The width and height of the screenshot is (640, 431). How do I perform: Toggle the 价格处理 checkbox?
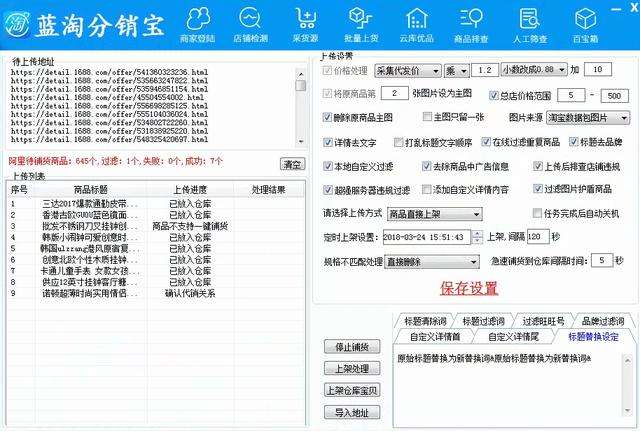coord(327,70)
